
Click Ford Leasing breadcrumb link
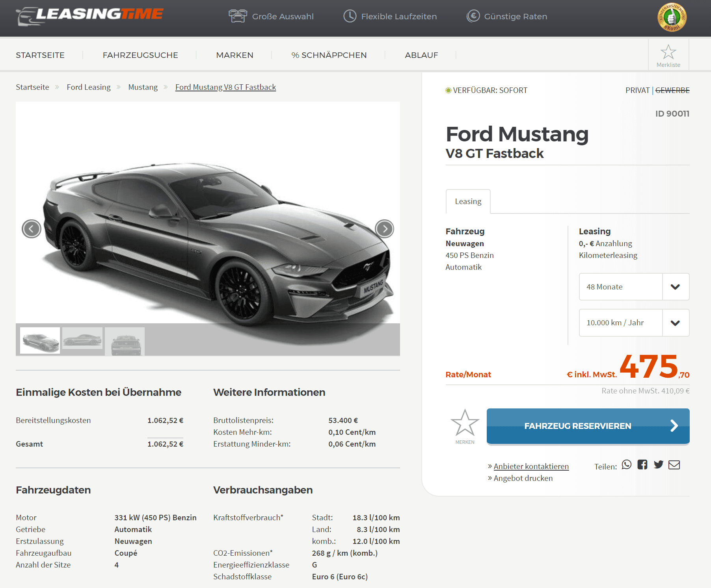coord(89,87)
